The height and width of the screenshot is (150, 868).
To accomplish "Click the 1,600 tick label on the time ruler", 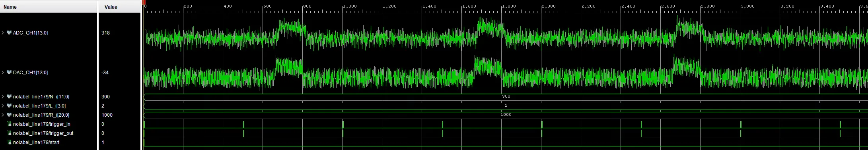I will click(469, 6).
